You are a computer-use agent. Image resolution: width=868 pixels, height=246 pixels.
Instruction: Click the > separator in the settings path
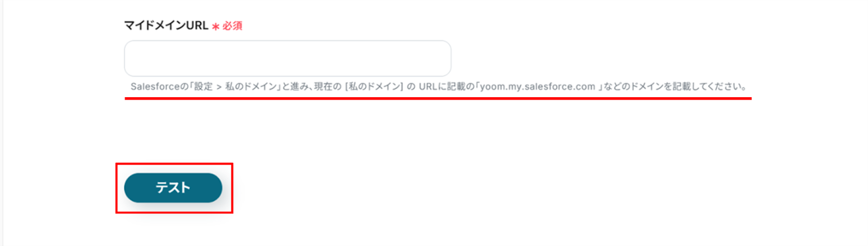219,87
